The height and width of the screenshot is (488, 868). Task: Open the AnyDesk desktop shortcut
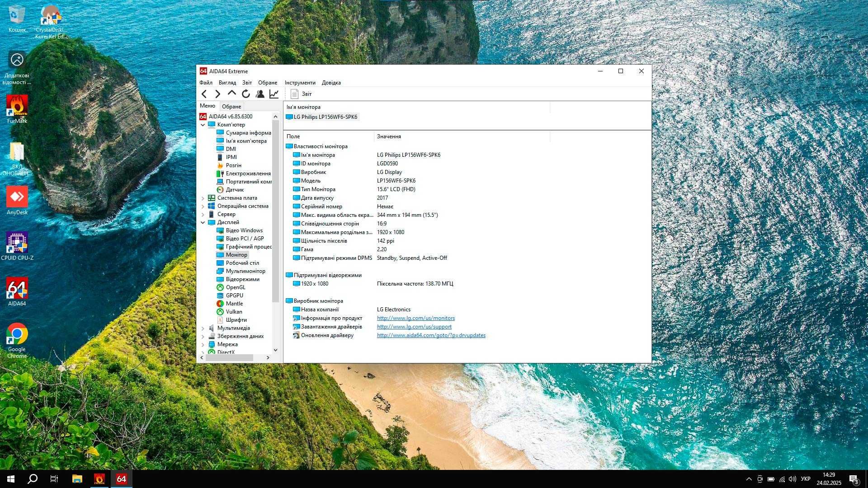[17, 200]
